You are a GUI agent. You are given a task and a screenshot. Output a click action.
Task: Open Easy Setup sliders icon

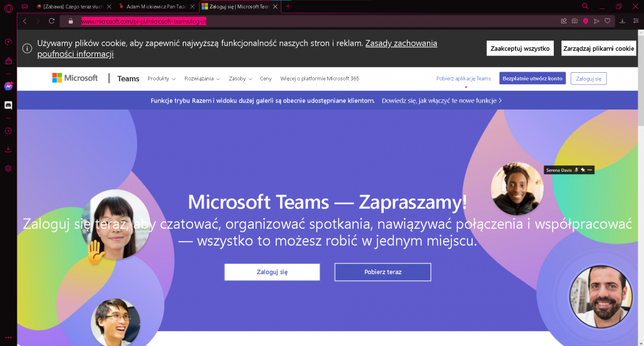click(x=636, y=21)
